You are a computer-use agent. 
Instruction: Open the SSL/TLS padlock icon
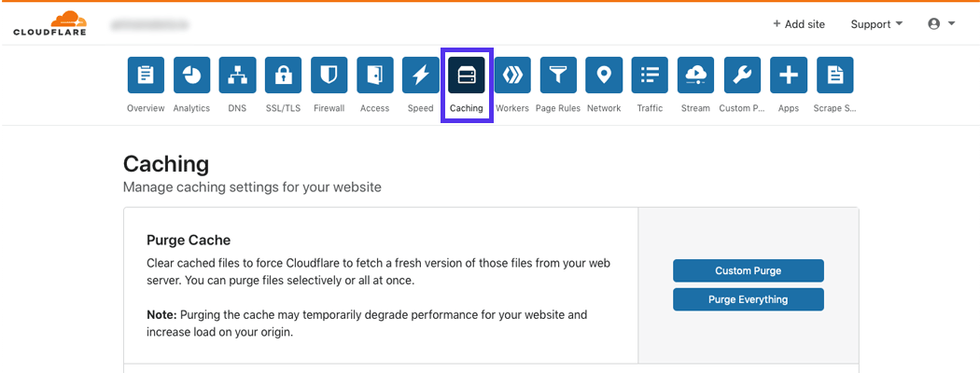pyautogui.click(x=283, y=76)
